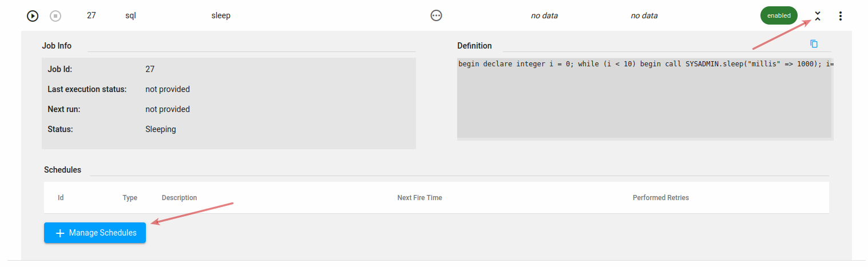
Task: Click the plus icon on Manage Schedules
Action: coord(60,233)
